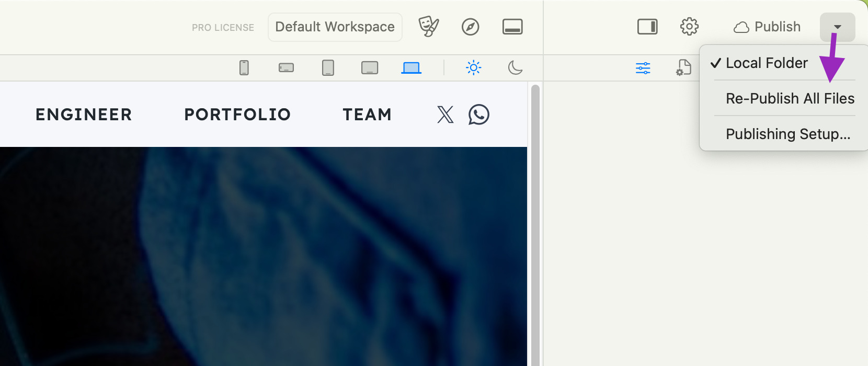Switch to light mode sun icon

[x=474, y=67]
